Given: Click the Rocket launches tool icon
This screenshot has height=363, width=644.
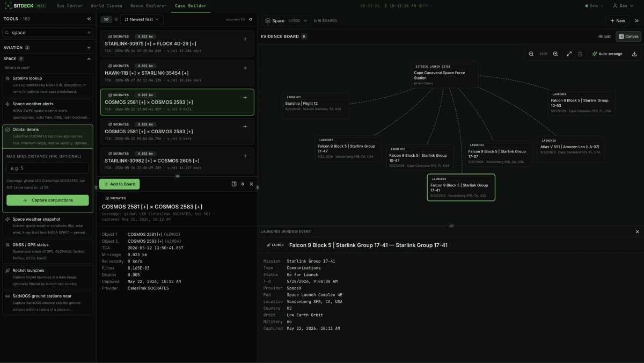Looking at the screenshot, I should tap(8, 270).
